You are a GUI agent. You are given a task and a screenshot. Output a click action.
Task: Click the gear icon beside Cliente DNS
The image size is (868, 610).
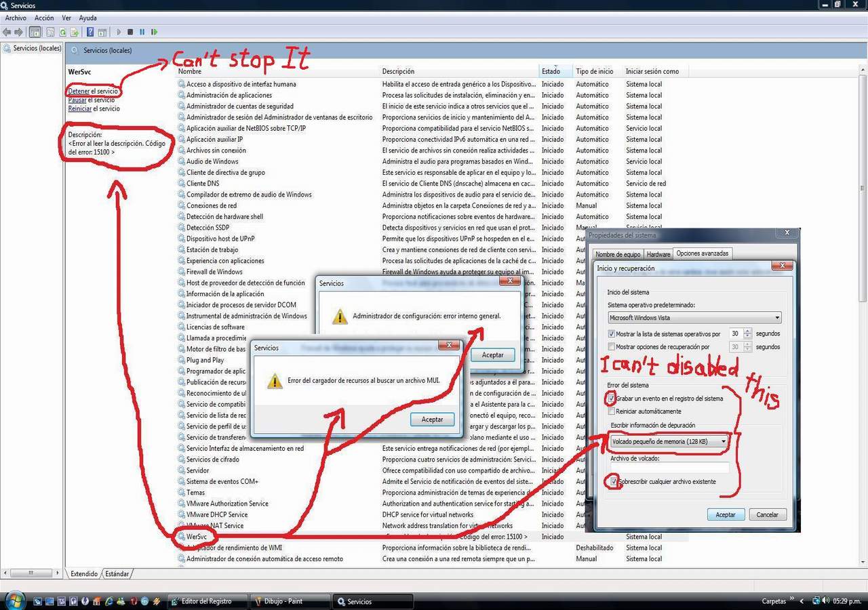coord(181,184)
